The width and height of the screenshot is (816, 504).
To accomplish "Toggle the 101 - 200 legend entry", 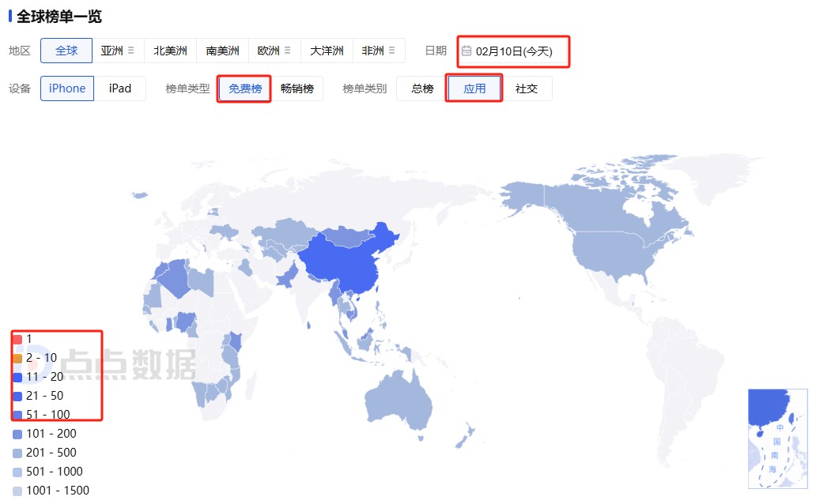I will coord(45,434).
